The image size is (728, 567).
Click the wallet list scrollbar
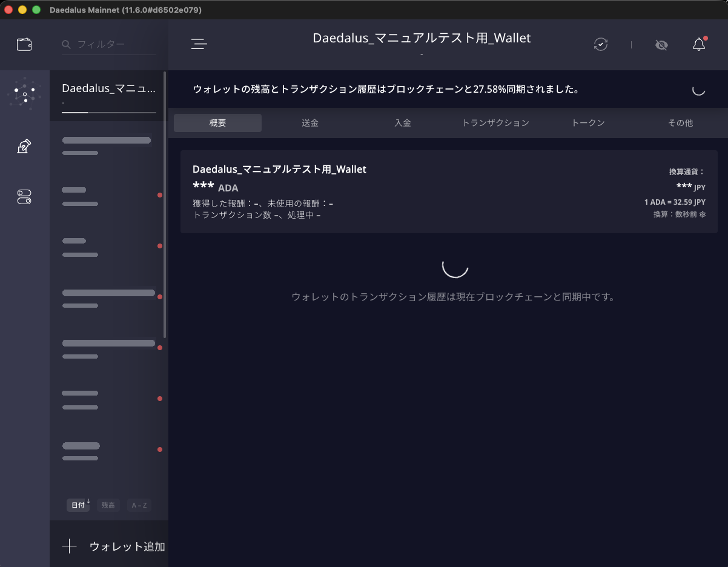[165, 206]
